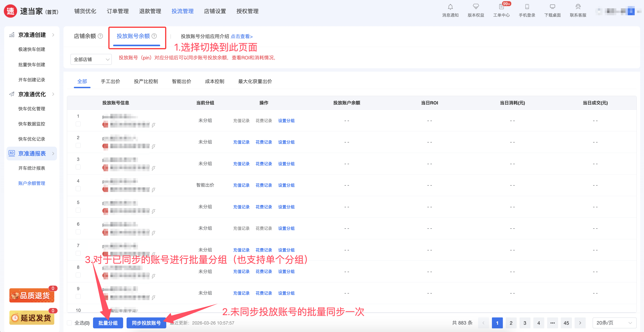The width and height of the screenshot is (644, 332).
Task: Click help icon next to 店铺余额
Action: (x=100, y=36)
